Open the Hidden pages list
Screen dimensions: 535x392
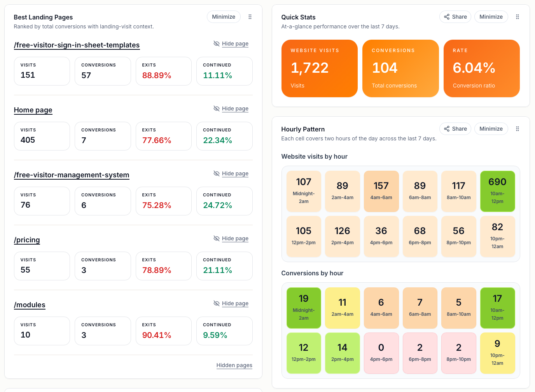tap(234, 365)
